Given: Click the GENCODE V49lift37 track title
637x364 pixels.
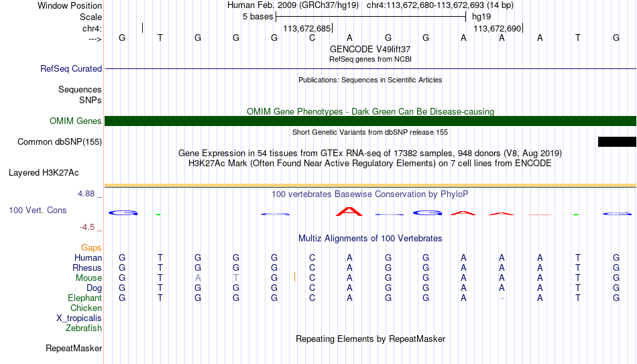Looking at the screenshot, I should coord(369,49).
